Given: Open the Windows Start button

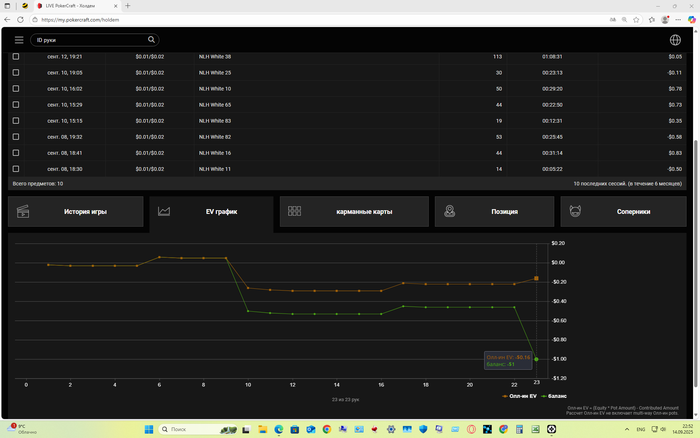Looking at the screenshot, I should click(149, 429).
